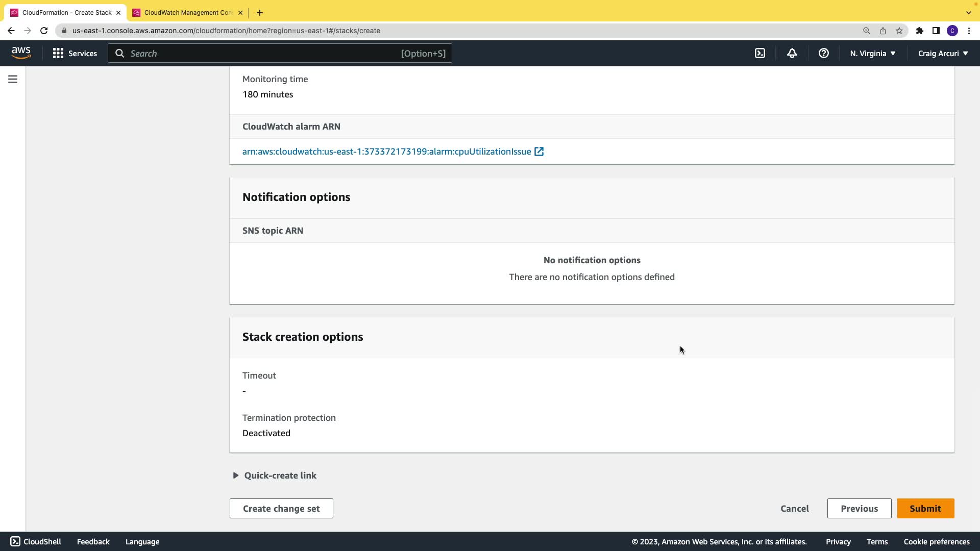Bookmark this page with the star icon

pyautogui.click(x=899, y=31)
